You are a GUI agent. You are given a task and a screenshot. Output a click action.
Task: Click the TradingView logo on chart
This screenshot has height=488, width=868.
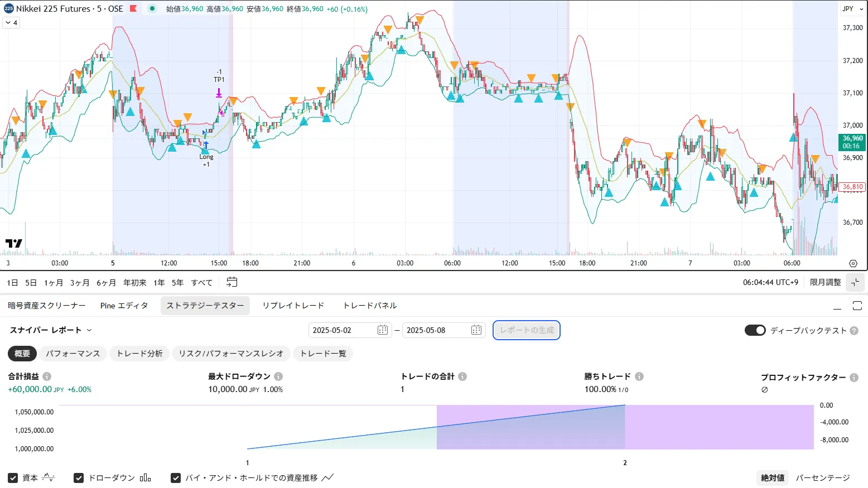click(13, 243)
